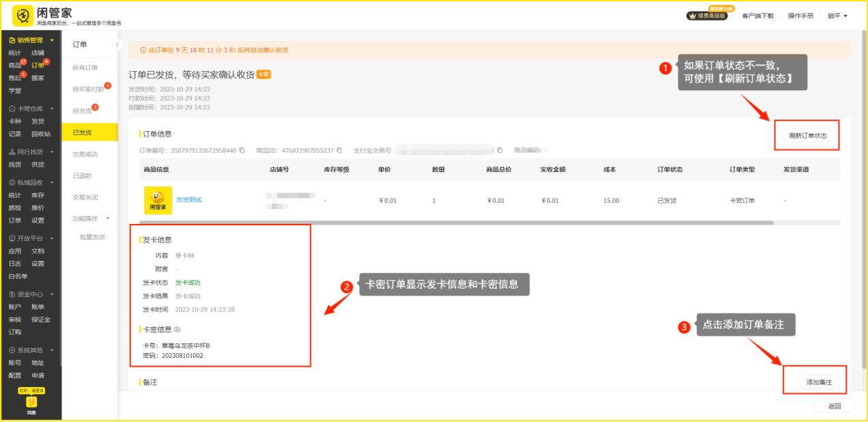Copy the order number with copy icon
Viewport: 868px width, 422px height.
pyautogui.click(x=242, y=150)
